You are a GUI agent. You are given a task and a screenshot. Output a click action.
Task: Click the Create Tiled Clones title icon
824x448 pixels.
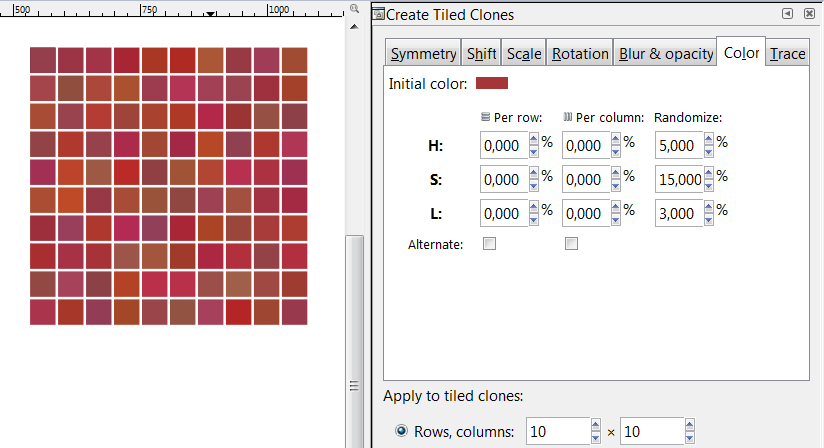point(378,15)
